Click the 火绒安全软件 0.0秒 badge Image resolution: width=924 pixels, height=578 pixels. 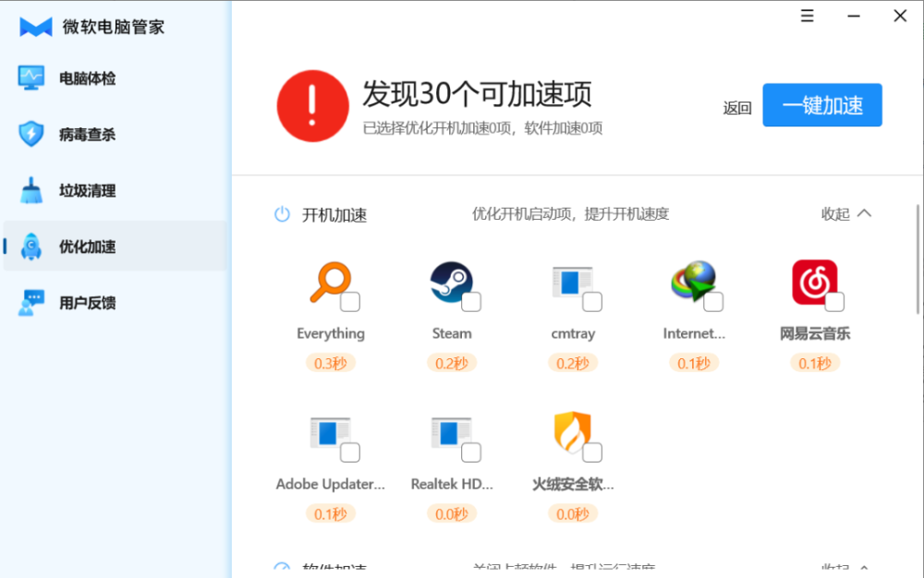click(572, 514)
